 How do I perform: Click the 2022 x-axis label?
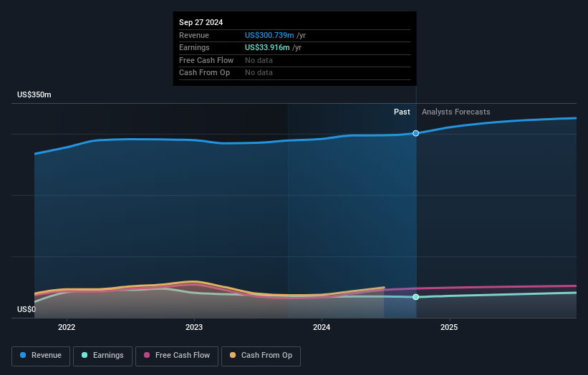point(67,328)
